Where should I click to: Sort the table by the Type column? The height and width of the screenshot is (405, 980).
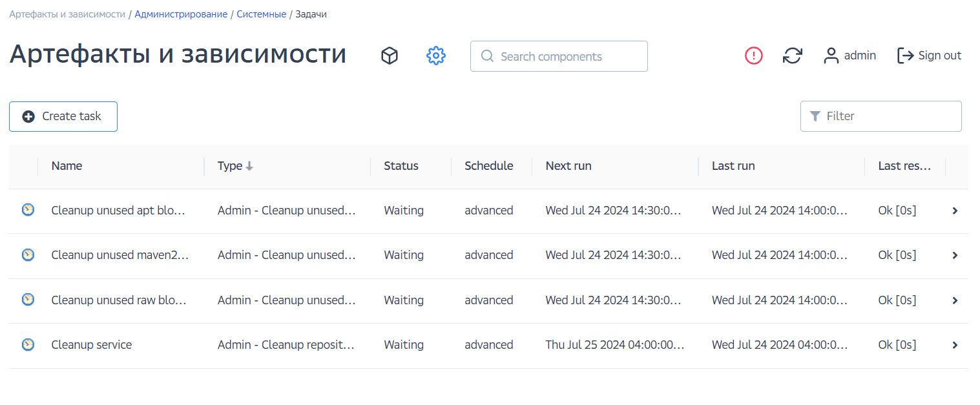point(230,166)
